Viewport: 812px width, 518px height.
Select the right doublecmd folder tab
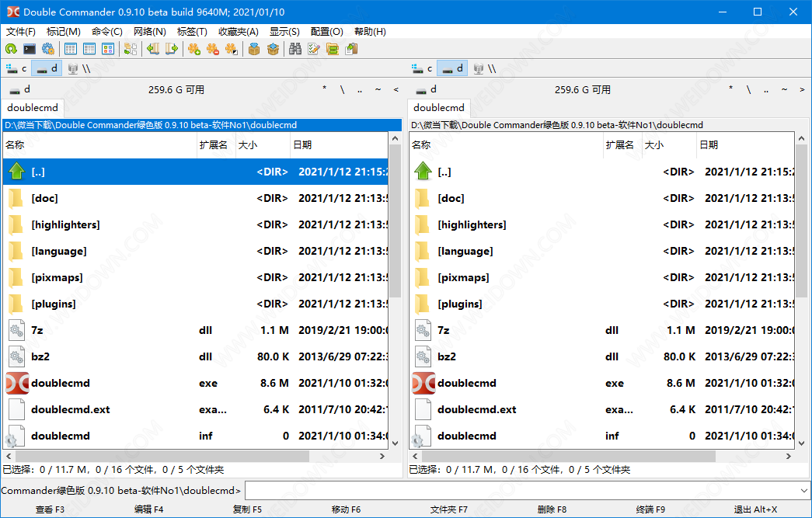(439, 108)
